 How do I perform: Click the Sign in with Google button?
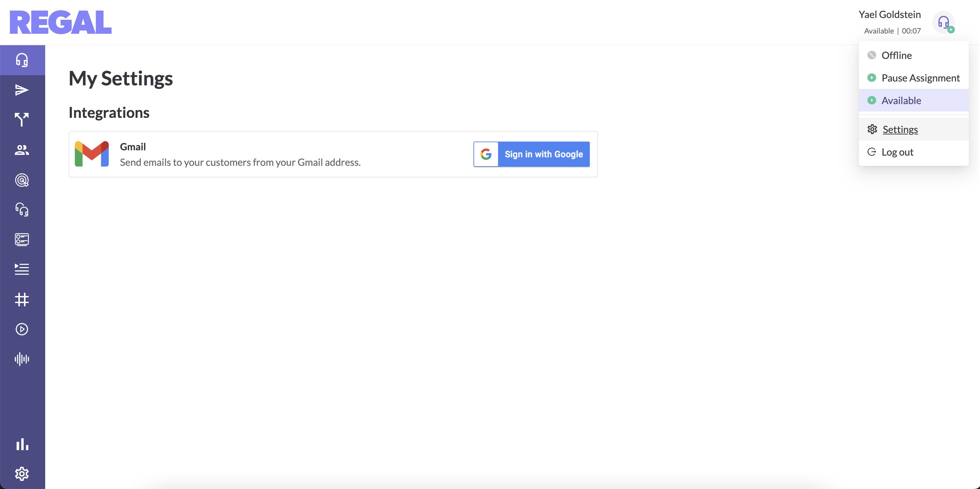click(x=531, y=155)
